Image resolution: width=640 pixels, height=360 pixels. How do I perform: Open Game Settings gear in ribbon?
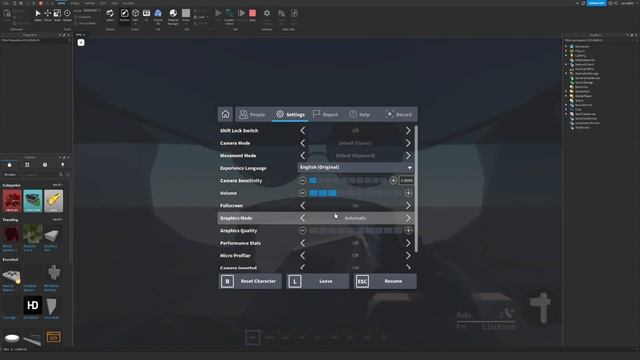(267, 16)
